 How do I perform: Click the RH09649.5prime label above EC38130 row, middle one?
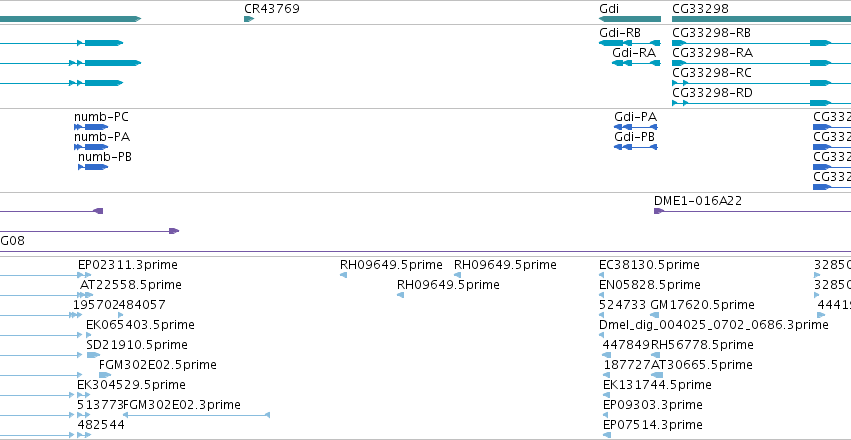[448, 284]
